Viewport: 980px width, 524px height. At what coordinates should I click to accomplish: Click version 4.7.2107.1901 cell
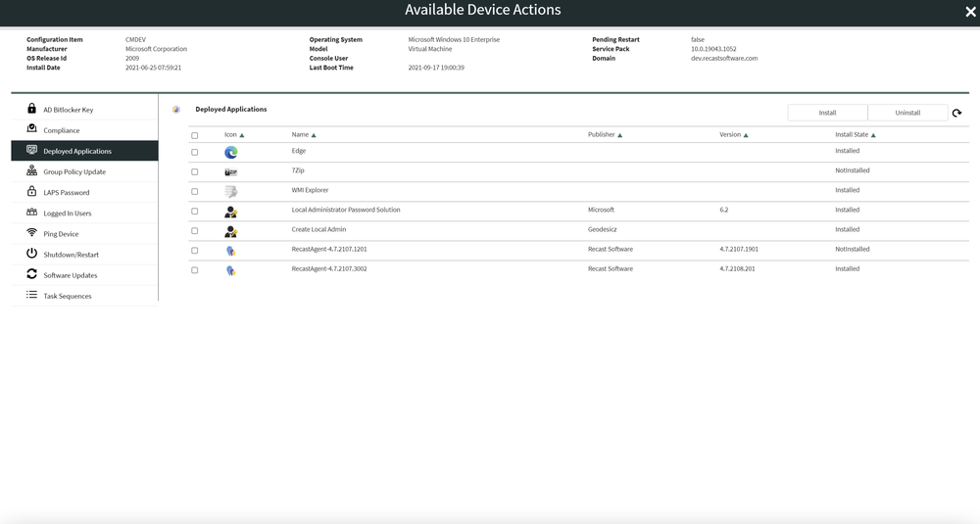pos(739,249)
